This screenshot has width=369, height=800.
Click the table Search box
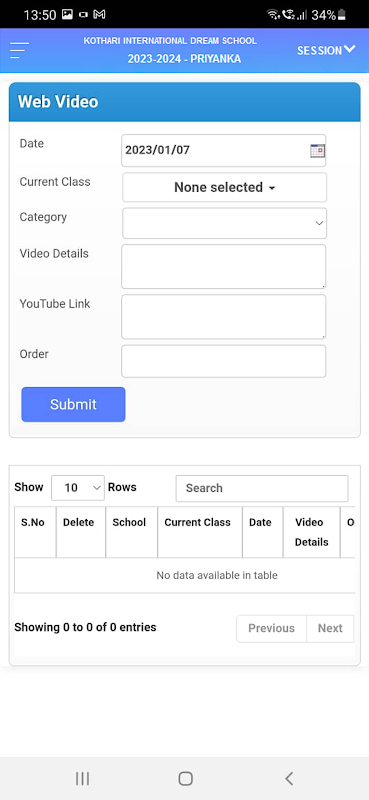tap(262, 488)
